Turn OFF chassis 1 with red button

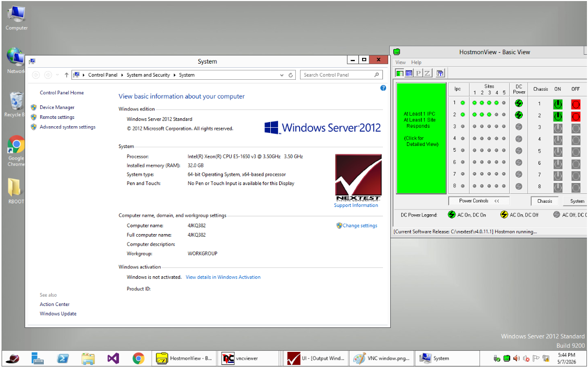[575, 104]
